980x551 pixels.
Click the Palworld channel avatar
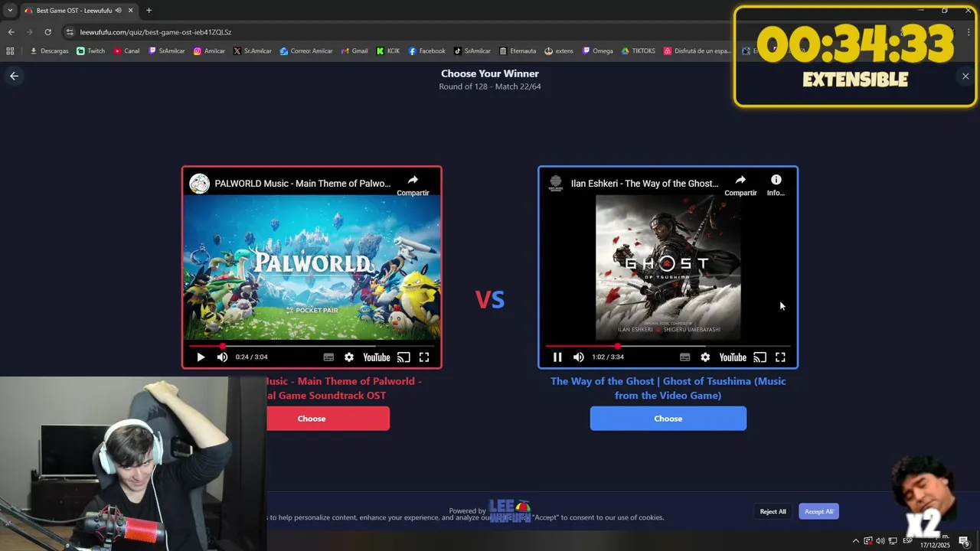200,184
